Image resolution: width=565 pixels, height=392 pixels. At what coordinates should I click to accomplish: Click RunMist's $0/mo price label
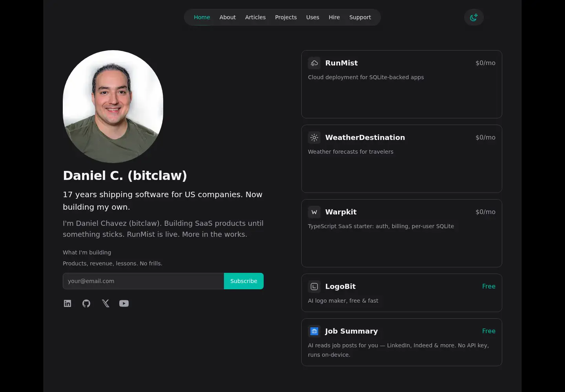[485, 63]
